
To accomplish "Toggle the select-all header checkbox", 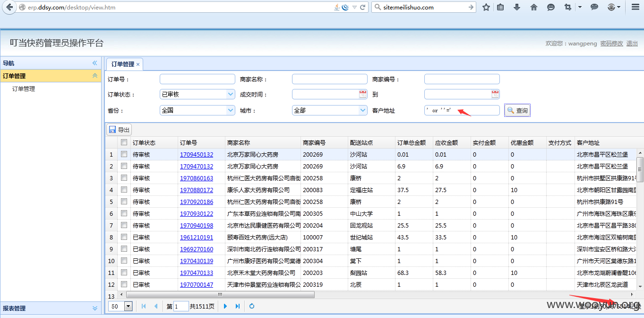I will 124,142.
